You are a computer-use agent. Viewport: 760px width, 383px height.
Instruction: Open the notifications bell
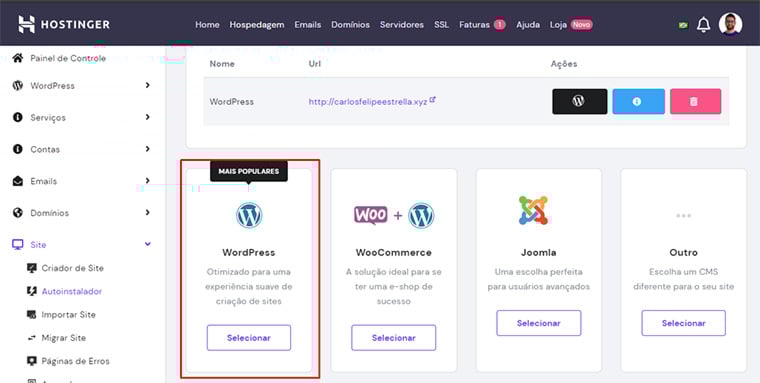[703, 25]
